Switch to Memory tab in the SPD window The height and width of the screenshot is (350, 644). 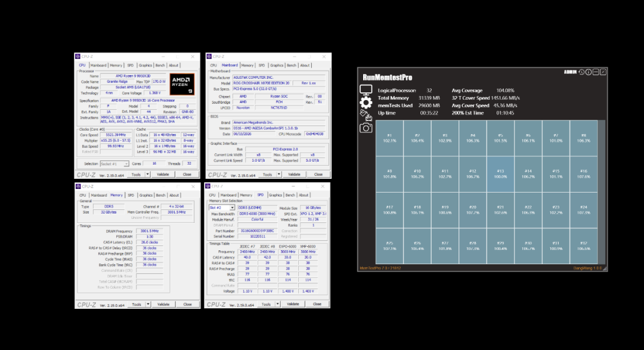point(246,195)
